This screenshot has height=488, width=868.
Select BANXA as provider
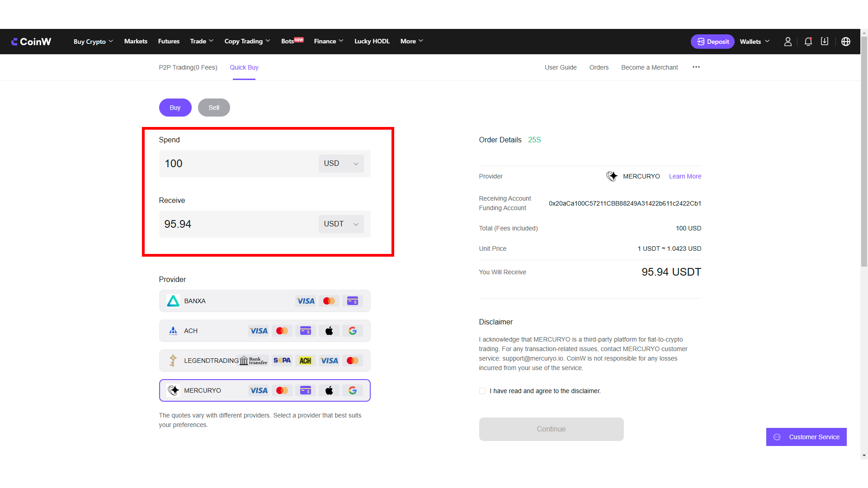point(265,301)
